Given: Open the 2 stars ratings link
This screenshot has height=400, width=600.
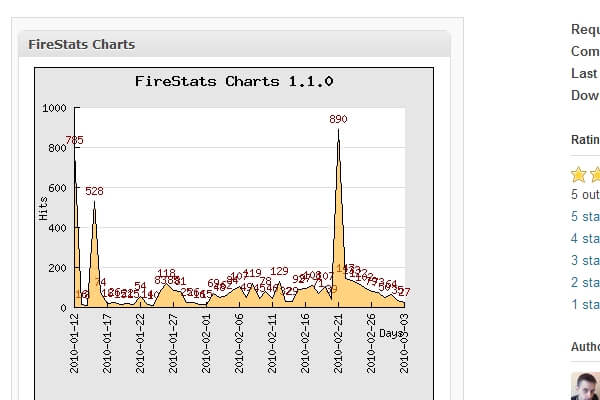Looking at the screenshot, I should (585, 282).
